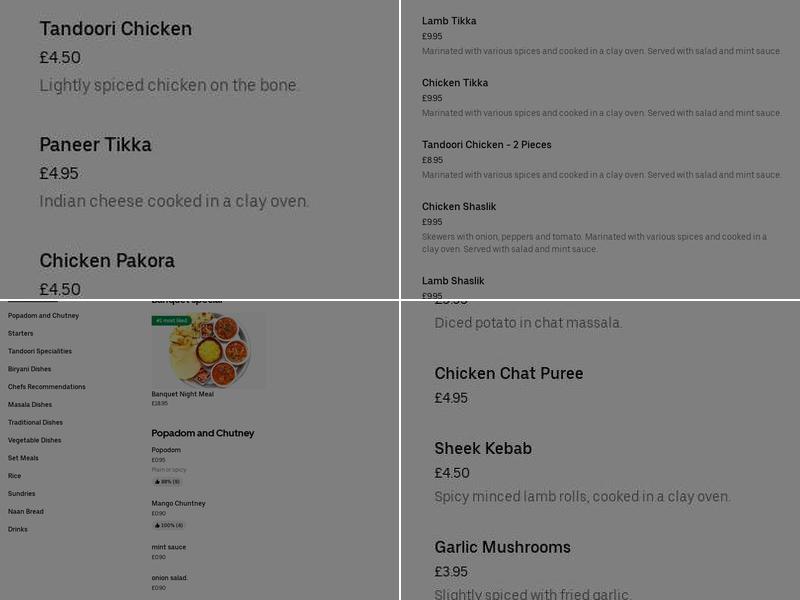
Task: Choose the Lamb Tikka dish
Action: coord(449,20)
